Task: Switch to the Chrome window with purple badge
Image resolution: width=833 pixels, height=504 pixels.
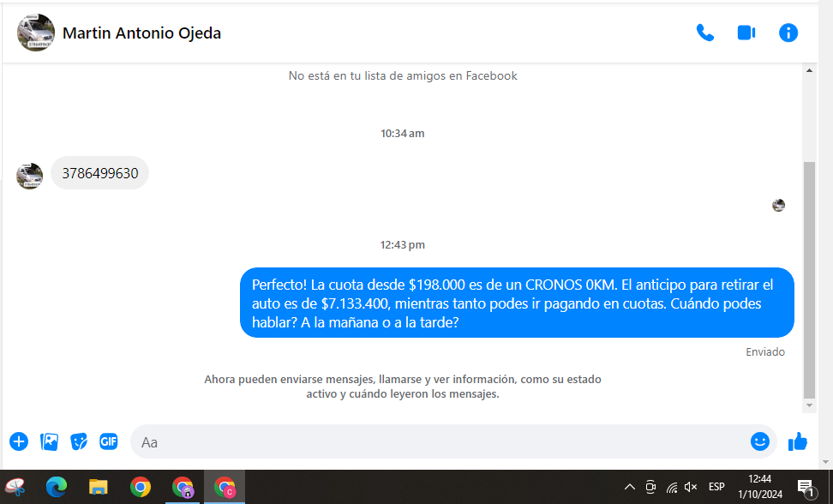Action: tap(183, 487)
